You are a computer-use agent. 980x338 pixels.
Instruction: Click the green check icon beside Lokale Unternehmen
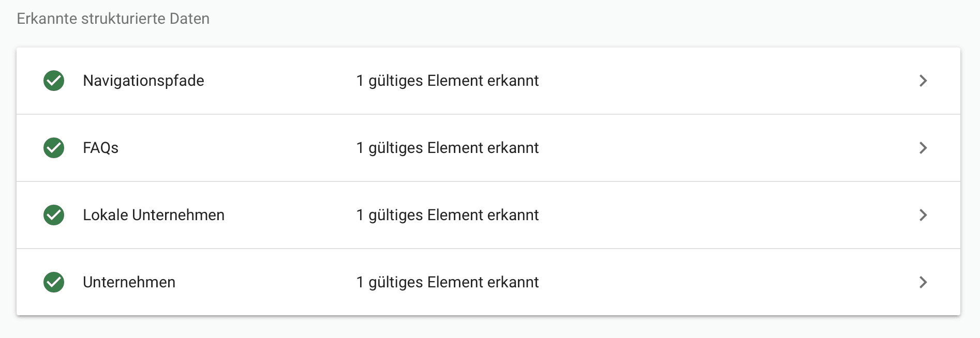pyautogui.click(x=53, y=215)
